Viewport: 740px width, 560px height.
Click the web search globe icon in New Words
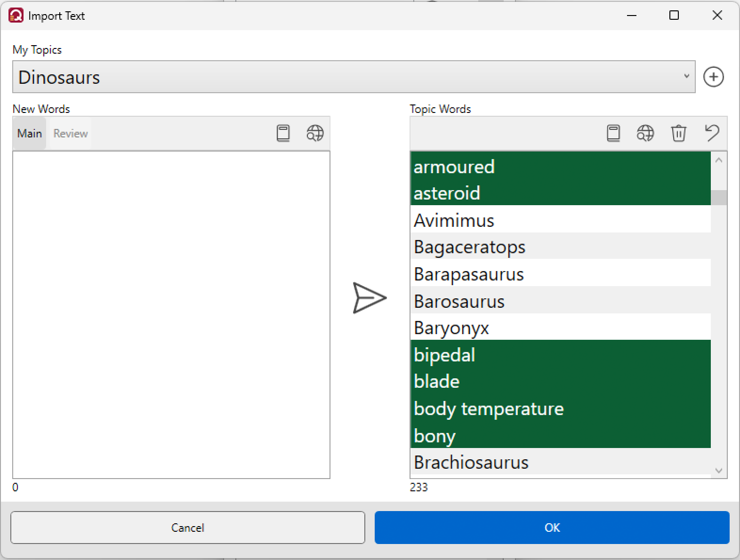[315, 133]
